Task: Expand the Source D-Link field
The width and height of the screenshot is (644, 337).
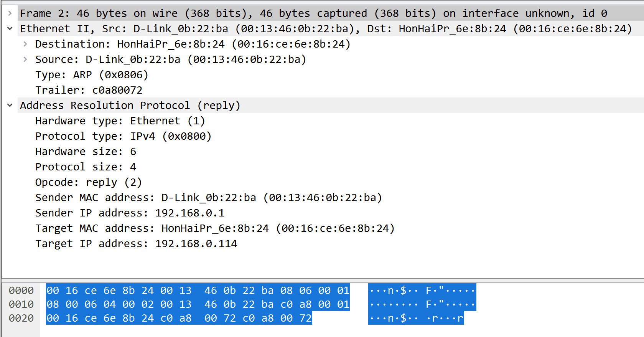Action: click(25, 59)
